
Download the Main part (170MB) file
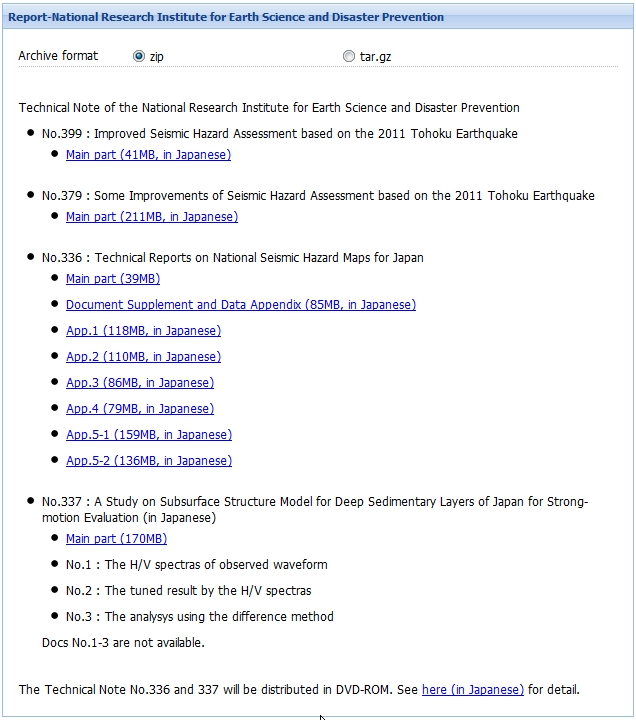pos(116,539)
